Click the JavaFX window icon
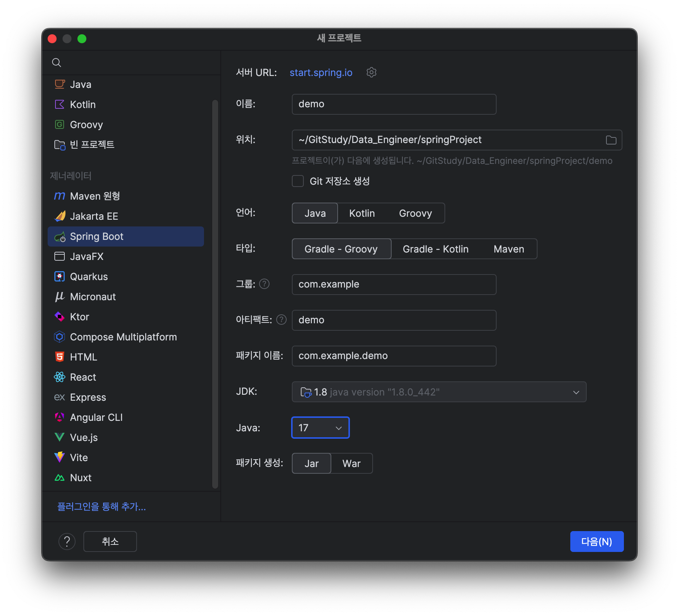 pos(60,256)
